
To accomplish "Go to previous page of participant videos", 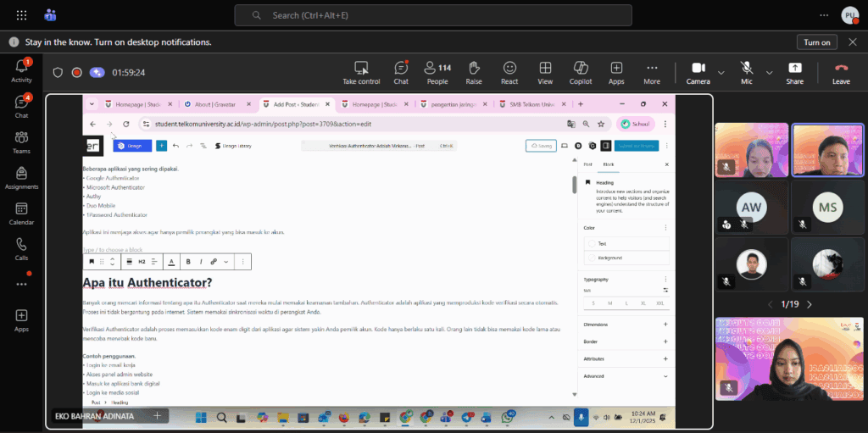I will pyautogui.click(x=770, y=304).
